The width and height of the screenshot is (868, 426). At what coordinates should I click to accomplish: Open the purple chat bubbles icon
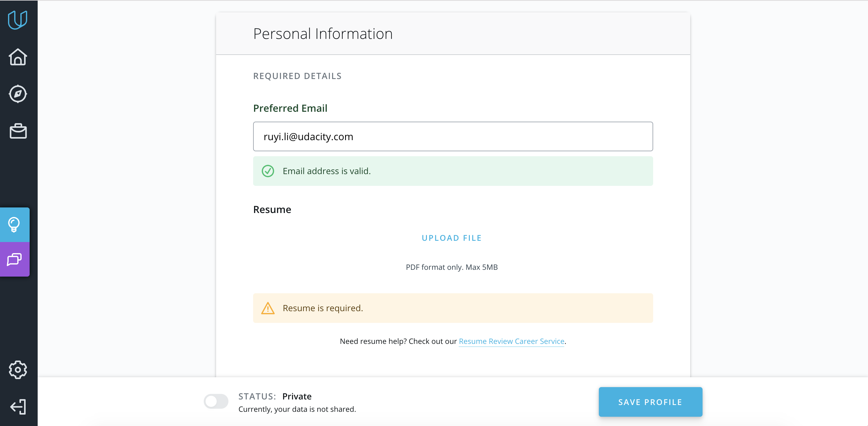tap(15, 259)
